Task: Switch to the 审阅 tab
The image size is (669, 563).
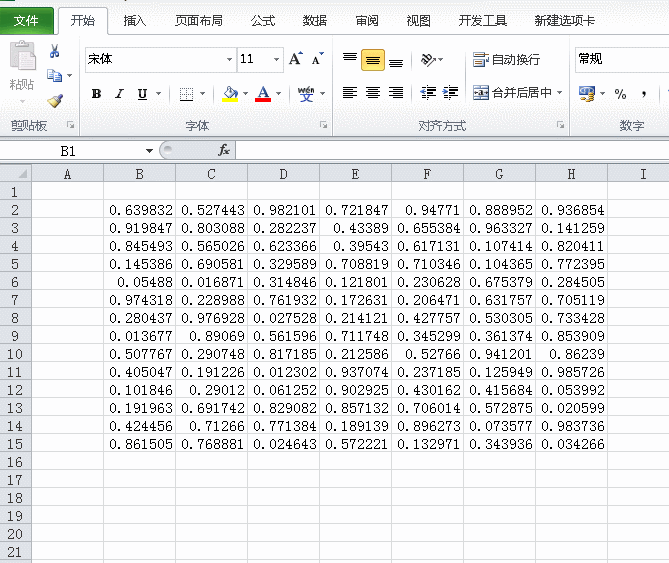Action: coord(367,20)
